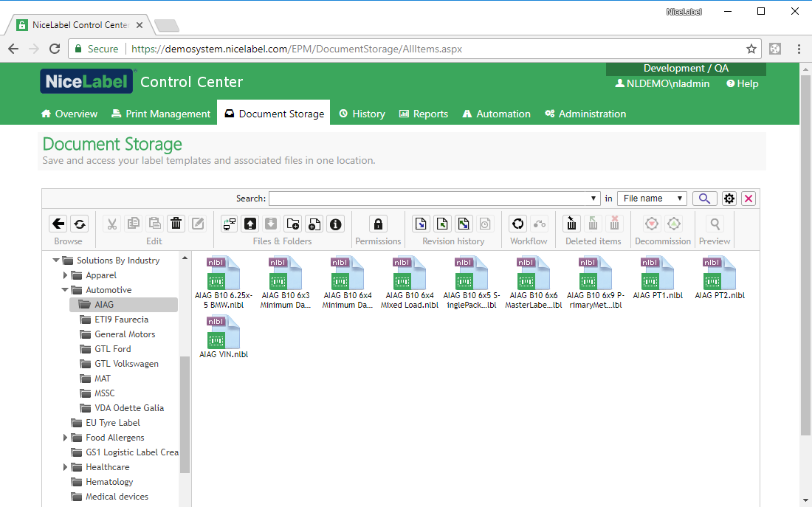Open the Administration tab
Image resolution: width=812 pixels, height=507 pixels.
585,114
